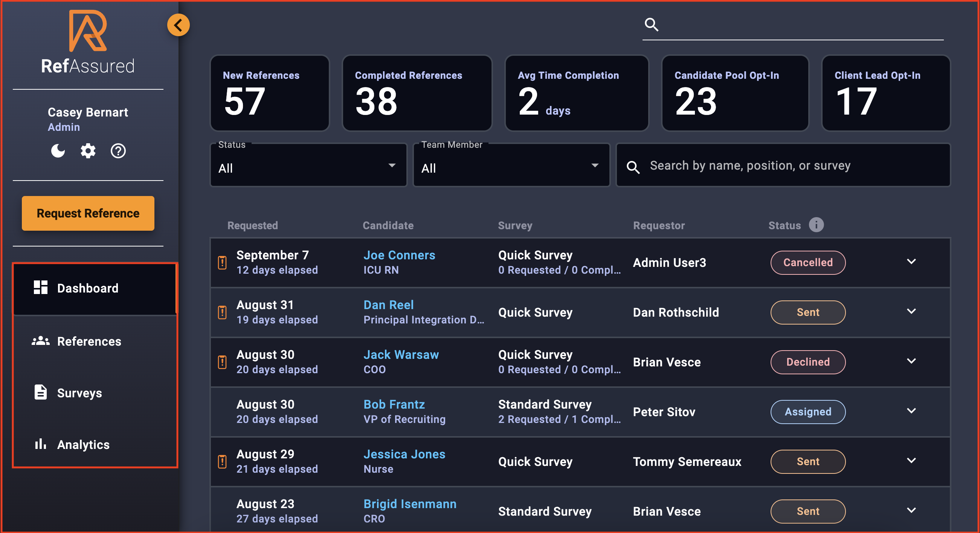This screenshot has width=980, height=533.
Task: Click alert icon on Dan Reel row
Action: (x=222, y=312)
